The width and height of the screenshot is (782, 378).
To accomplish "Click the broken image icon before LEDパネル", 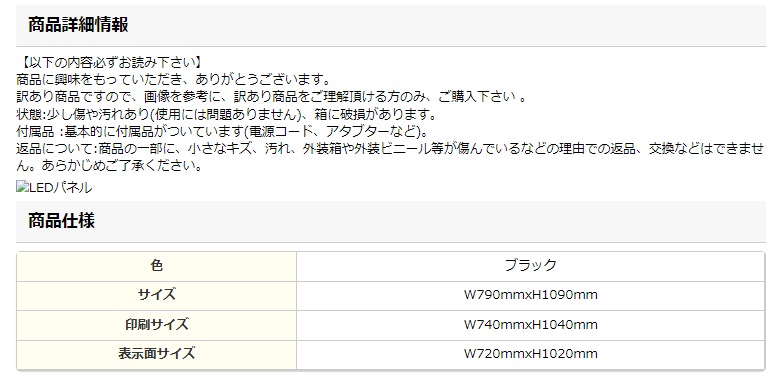I will (x=22, y=188).
